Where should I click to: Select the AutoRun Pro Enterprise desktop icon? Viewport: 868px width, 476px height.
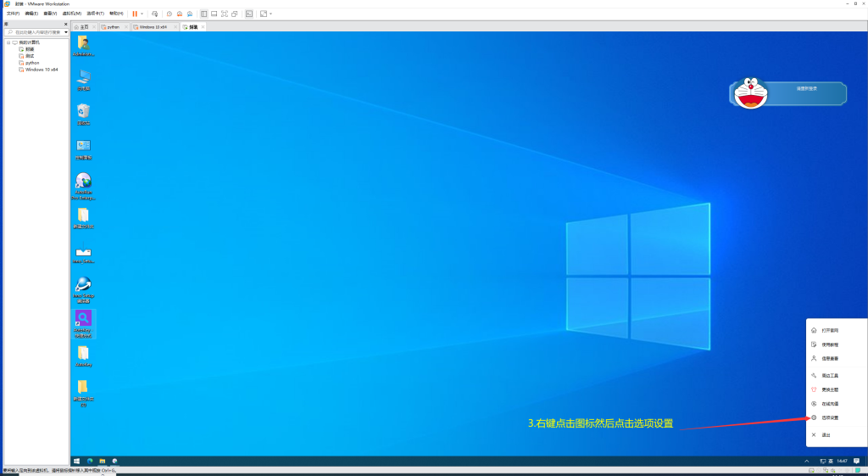coord(84,186)
